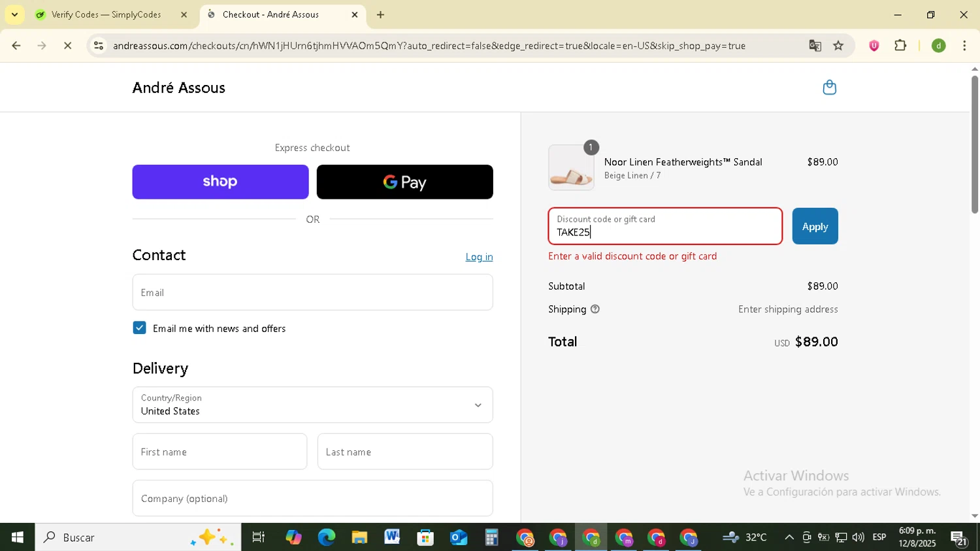
Task: Click the Noor Linen sandal thumbnail
Action: tap(571, 168)
